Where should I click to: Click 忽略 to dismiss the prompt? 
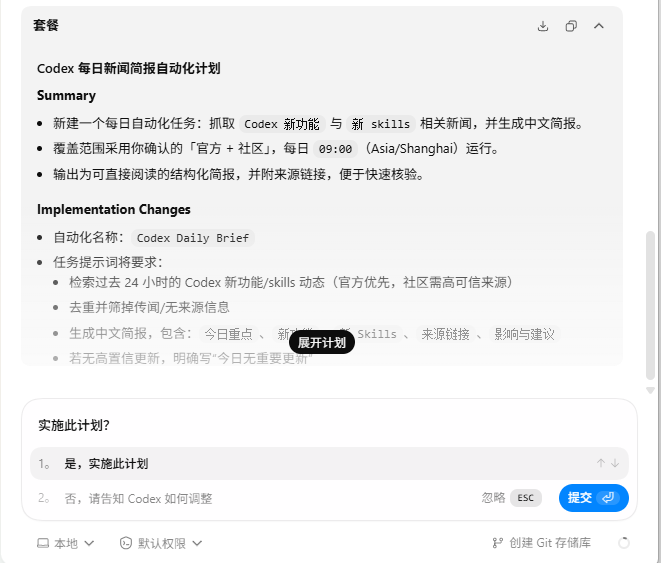493,498
